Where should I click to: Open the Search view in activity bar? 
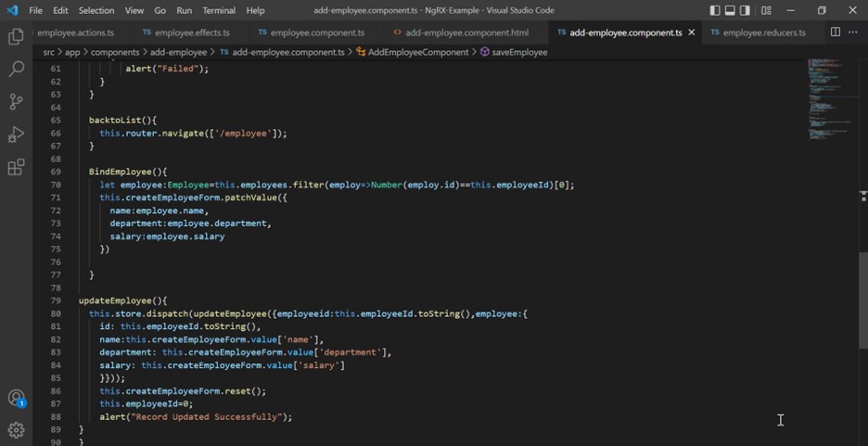pyautogui.click(x=16, y=70)
